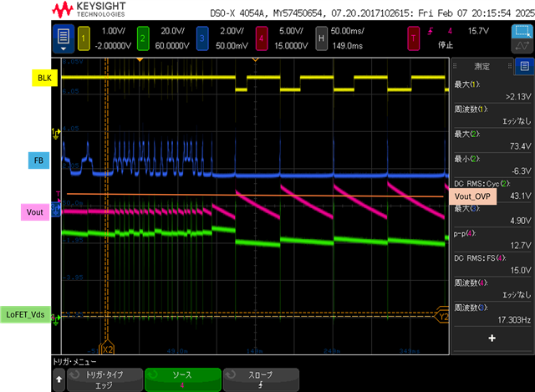Viewport: 535px width, 392px height.
Task: Click the delay 149.0ms value
Action: pos(348,46)
